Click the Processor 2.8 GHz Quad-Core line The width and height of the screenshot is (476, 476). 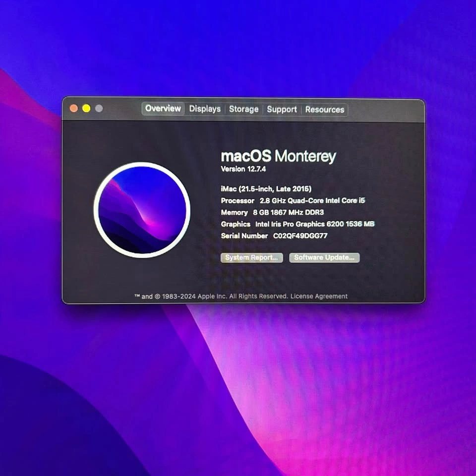[293, 201]
